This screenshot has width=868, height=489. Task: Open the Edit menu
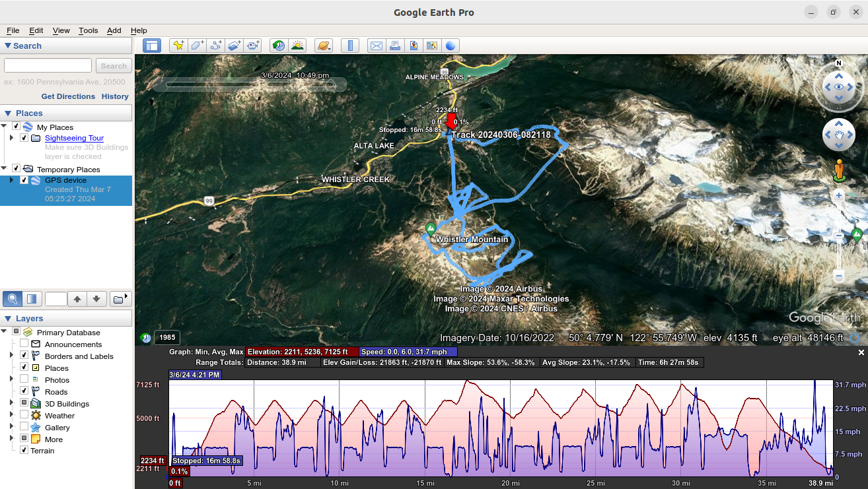(x=36, y=30)
